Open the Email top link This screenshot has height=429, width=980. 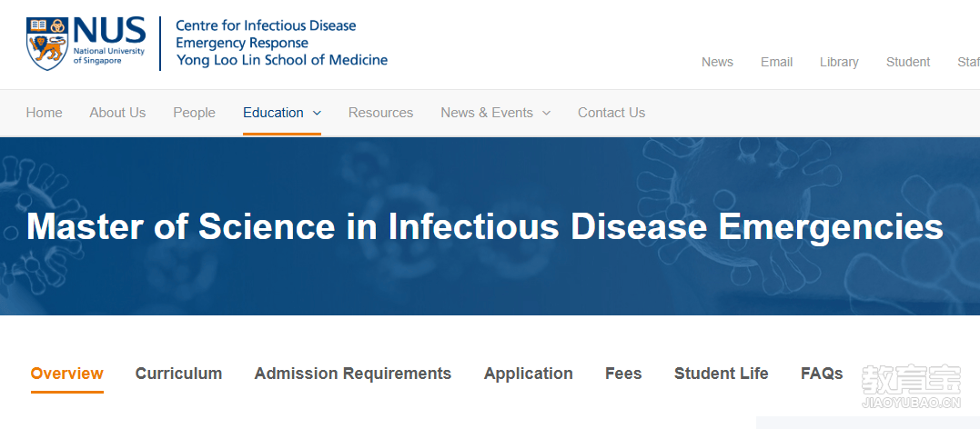tap(776, 62)
